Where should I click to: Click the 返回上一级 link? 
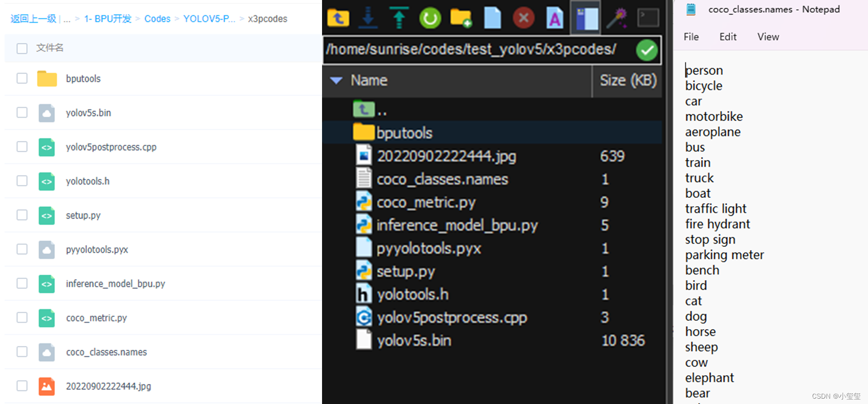click(x=33, y=19)
